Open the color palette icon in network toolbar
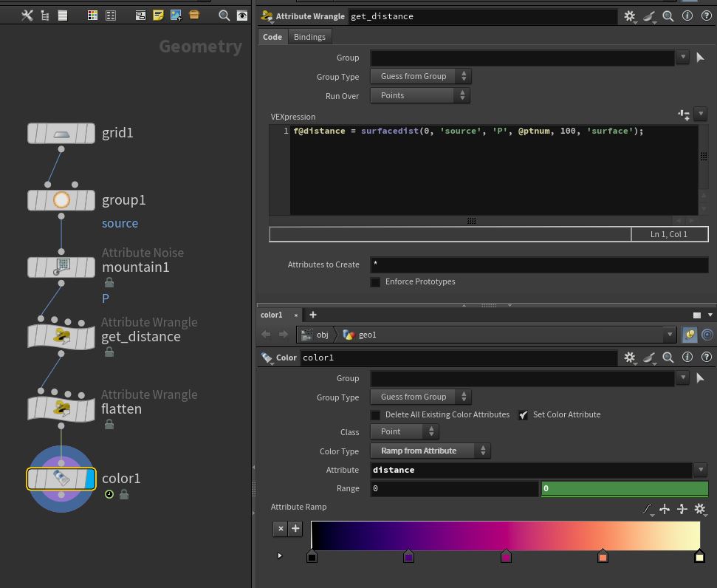Image resolution: width=717 pixels, height=588 pixels. 92,15
